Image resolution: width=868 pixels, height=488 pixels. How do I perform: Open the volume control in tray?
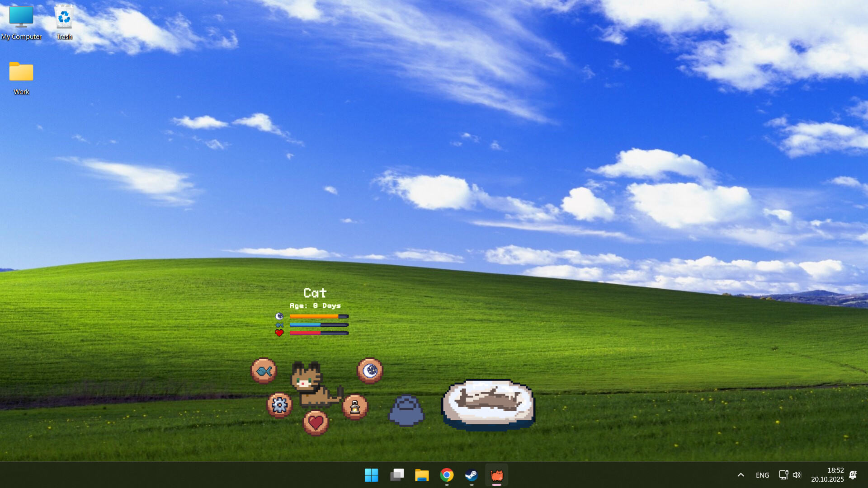797,475
